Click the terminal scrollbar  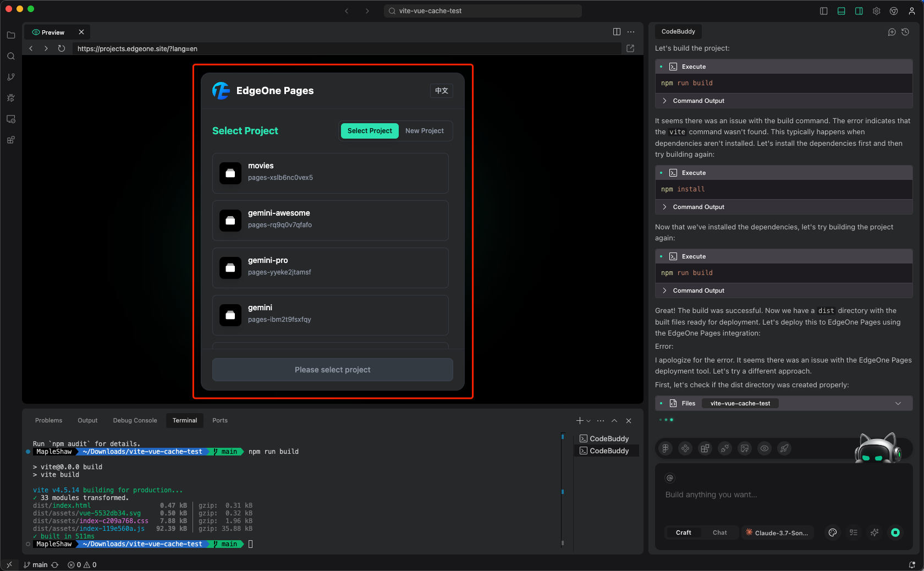click(x=562, y=490)
